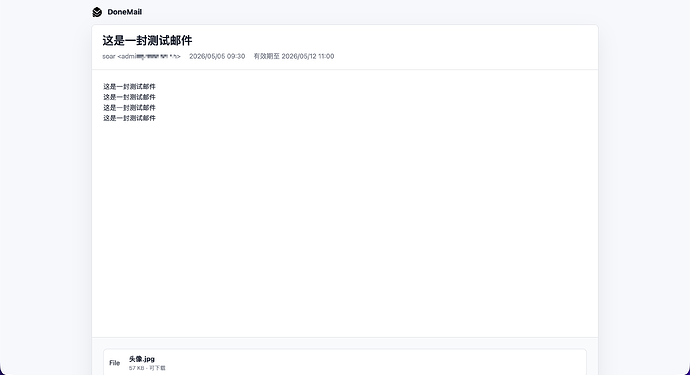This screenshot has height=375, width=690.
Task: Open the DoneMail brand name link
Action: [125, 12]
